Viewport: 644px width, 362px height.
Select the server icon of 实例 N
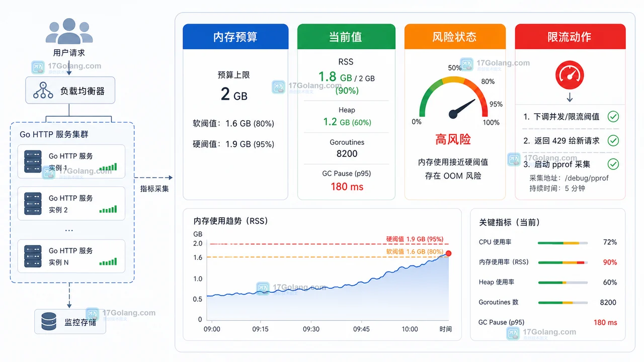pos(32,256)
